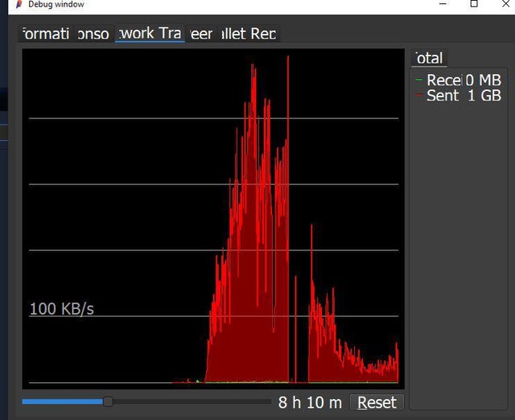Click the green Received legend marker

[x=418, y=80]
